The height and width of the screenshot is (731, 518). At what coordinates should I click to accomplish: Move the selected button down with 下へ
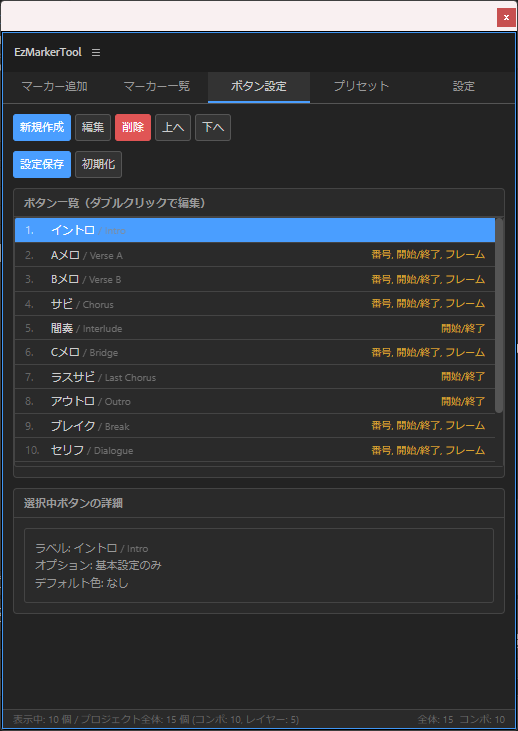(213, 127)
